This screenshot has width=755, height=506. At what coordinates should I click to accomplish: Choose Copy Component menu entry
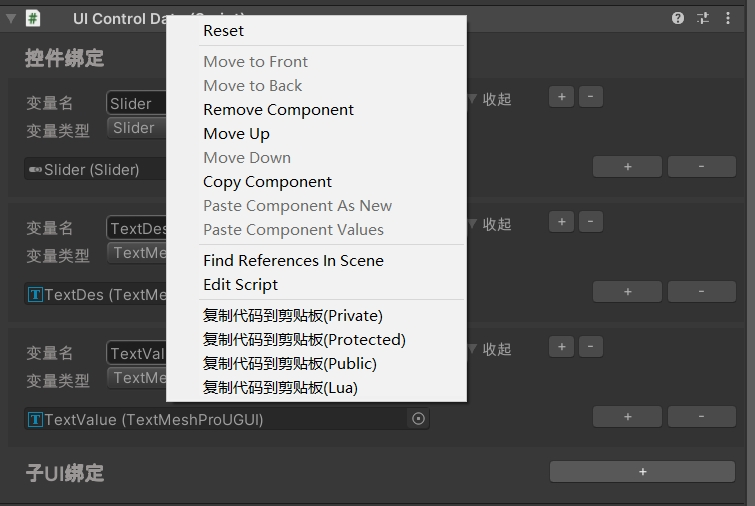(x=316, y=182)
